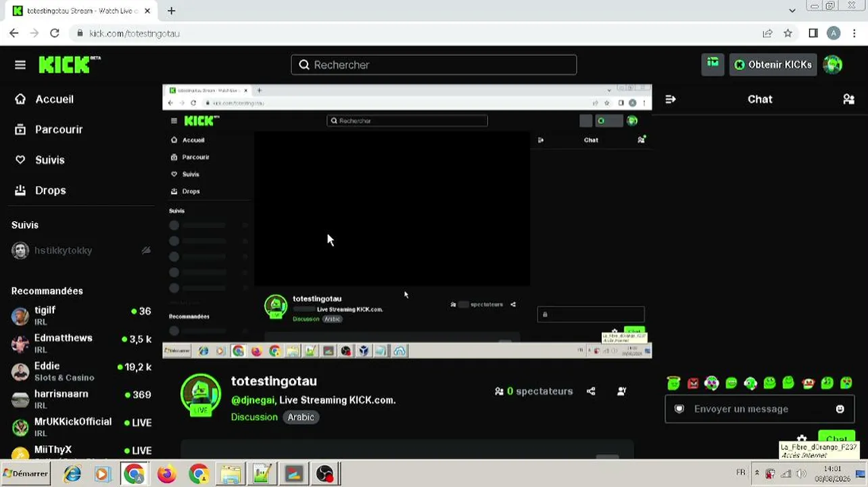Open Chrome profile A avatar

[834, 33]
